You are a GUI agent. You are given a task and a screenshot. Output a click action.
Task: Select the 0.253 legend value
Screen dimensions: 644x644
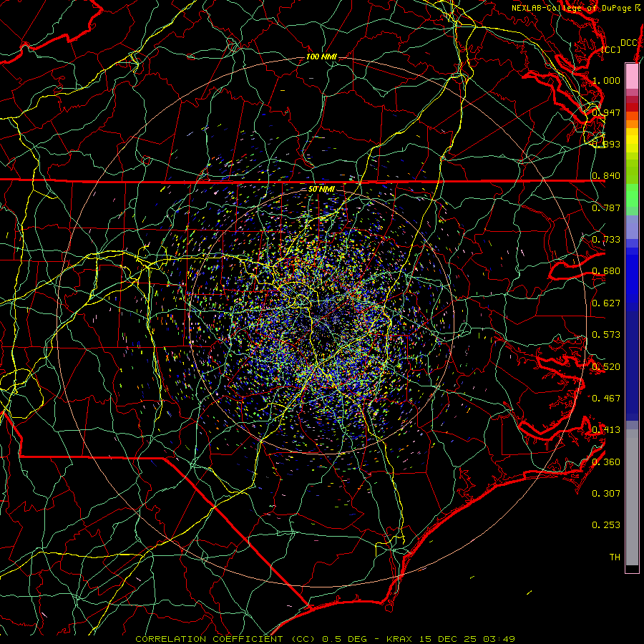pyautogui.click(x=606, y=525)
